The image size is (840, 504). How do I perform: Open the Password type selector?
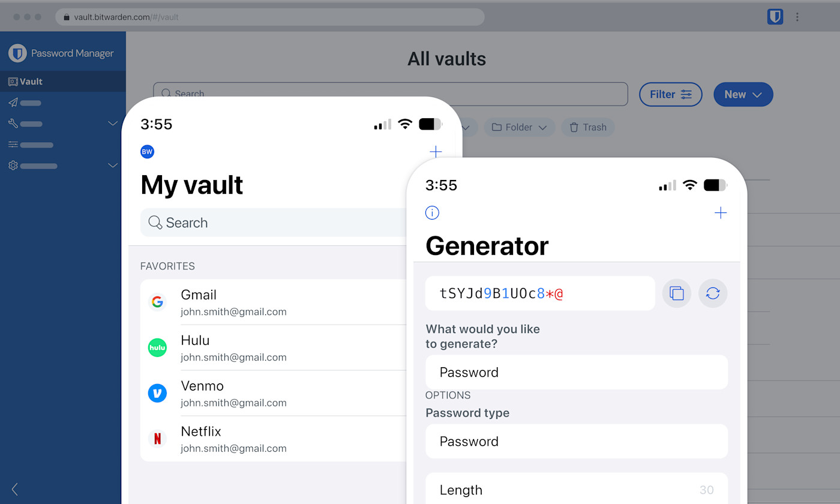point(576,442)
